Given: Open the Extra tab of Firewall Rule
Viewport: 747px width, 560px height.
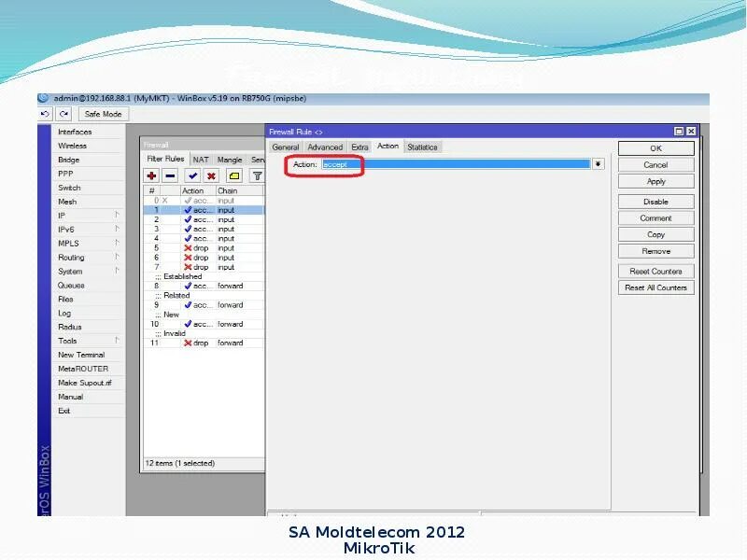Looking at the screenshot, I should click(359, 147).
